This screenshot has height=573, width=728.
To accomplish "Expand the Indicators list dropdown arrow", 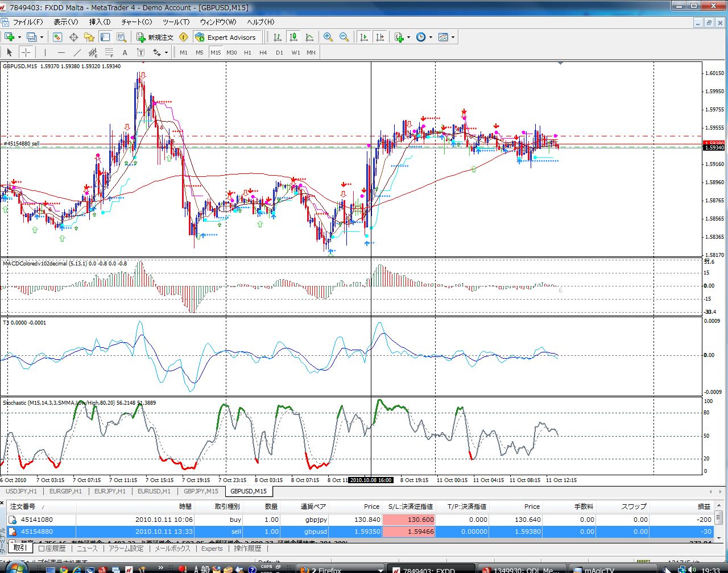I will coord(408,38).
